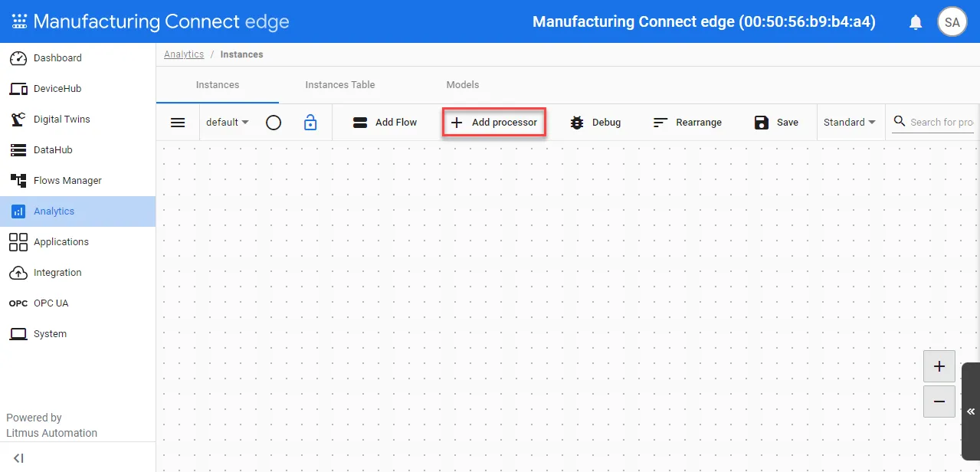Expand the default dropdown

[x=228, y=123]
